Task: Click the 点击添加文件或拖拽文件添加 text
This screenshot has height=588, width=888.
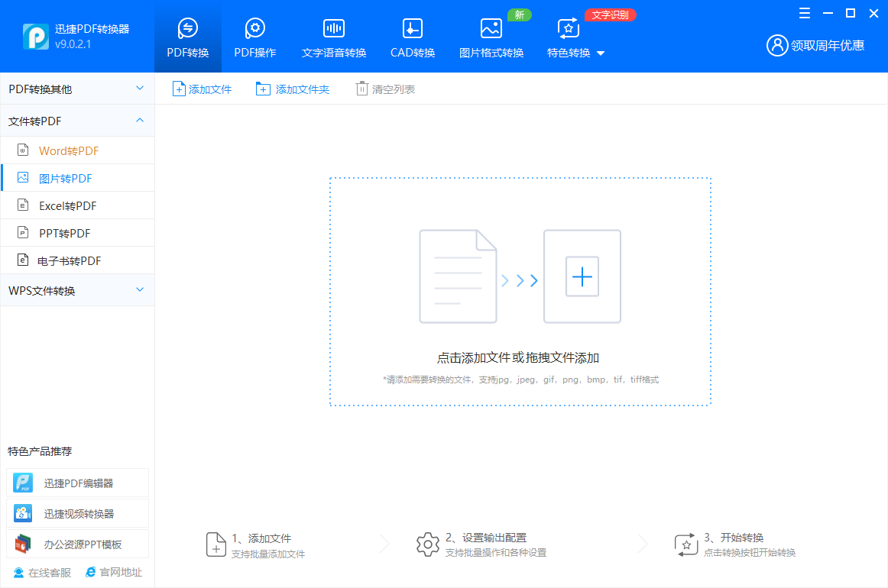Action: pos(517,357)
